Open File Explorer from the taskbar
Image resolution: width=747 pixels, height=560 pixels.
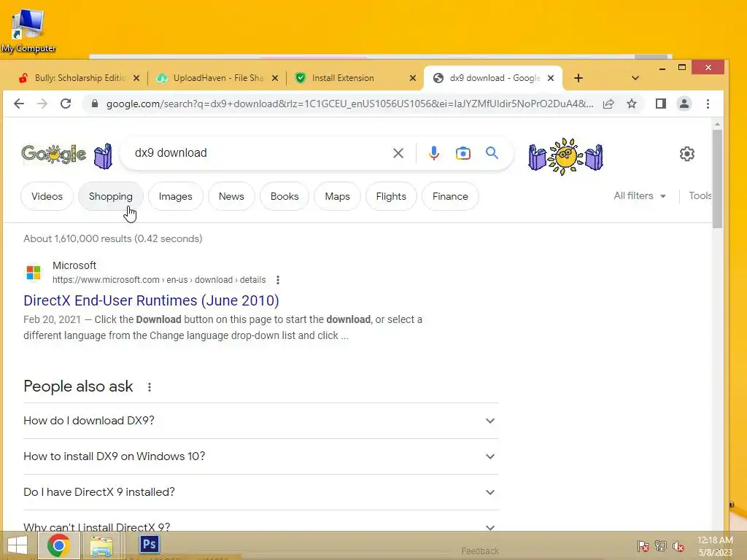[x=101, y=547]
